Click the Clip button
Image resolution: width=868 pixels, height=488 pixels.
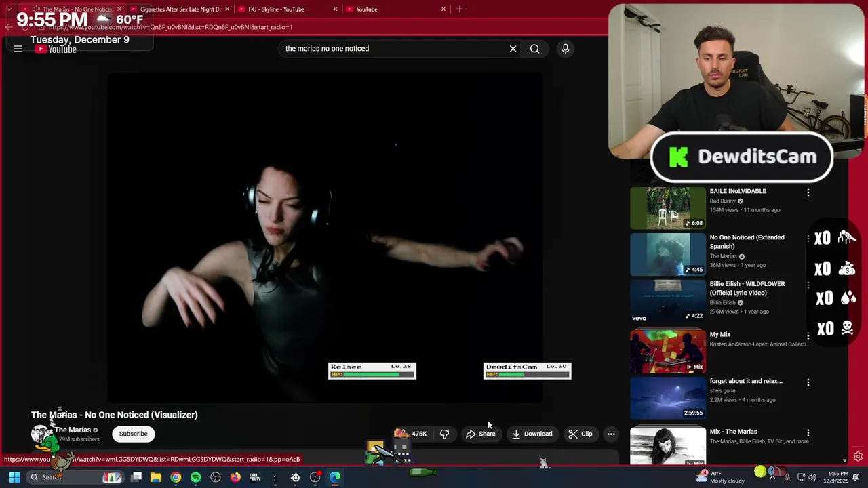(x=580, y=434)
